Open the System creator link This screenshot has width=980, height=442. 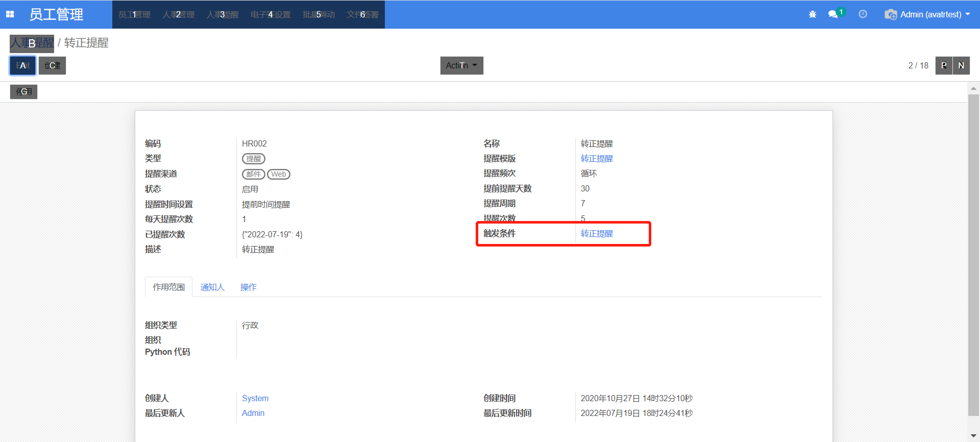[x=255, y=398]
